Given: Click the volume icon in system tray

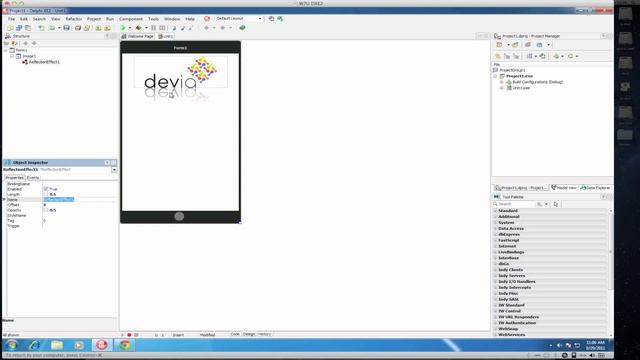Looking at the screenshot, I should [559, 345].
